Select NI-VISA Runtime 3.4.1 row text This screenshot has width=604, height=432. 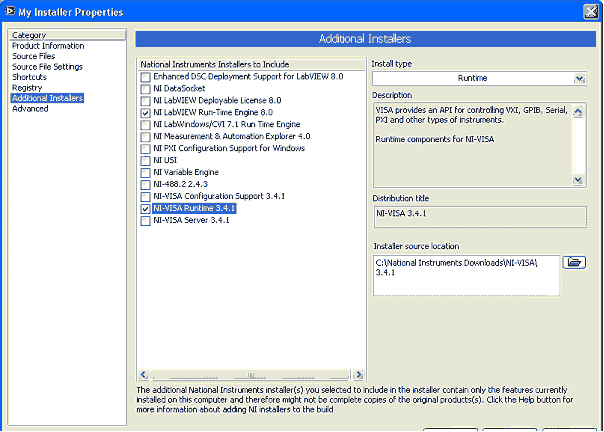click(x=194, y=208)
